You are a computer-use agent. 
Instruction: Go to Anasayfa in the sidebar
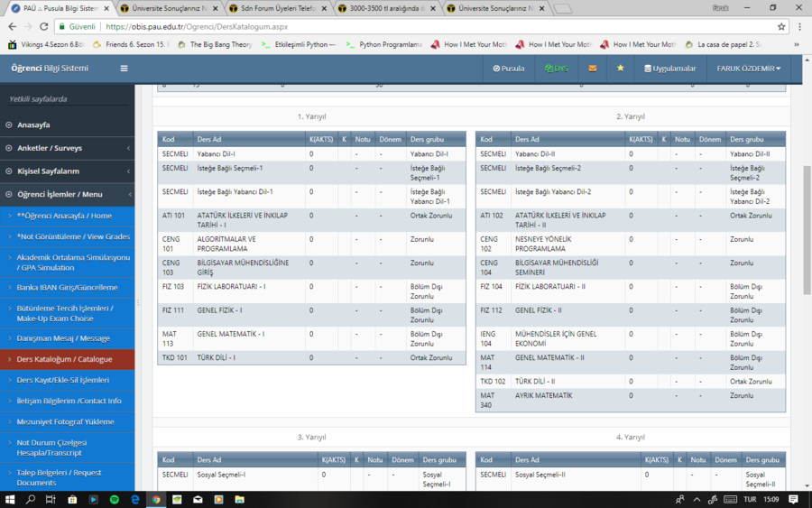tap(68, 125)
